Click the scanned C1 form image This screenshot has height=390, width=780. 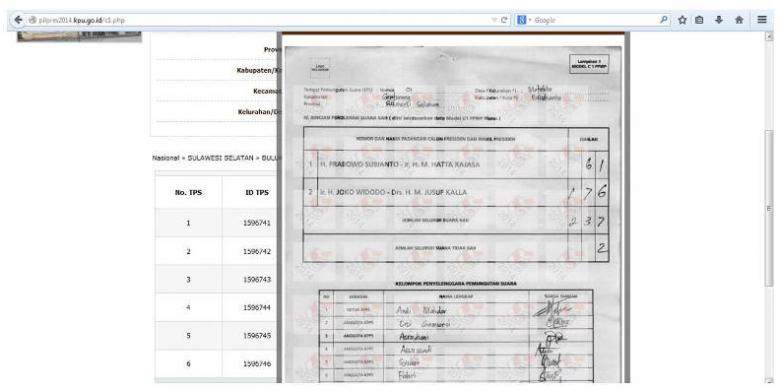[453, 214]
